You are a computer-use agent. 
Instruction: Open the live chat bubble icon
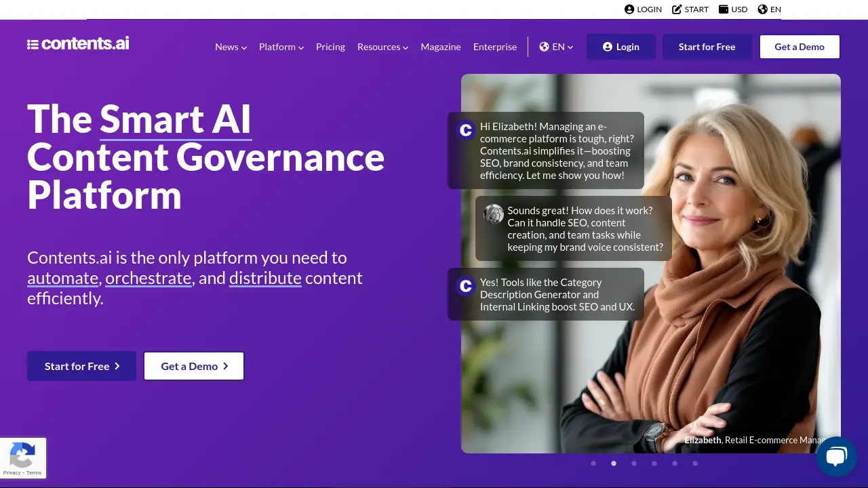tap(836, 456)
